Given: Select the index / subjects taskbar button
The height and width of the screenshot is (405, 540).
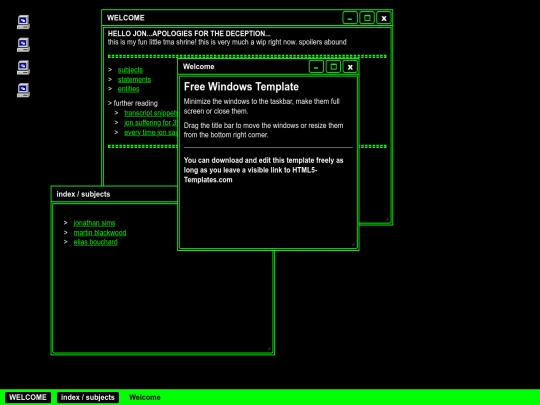Looking at the screenshot, I should click(x=88, y=397).
